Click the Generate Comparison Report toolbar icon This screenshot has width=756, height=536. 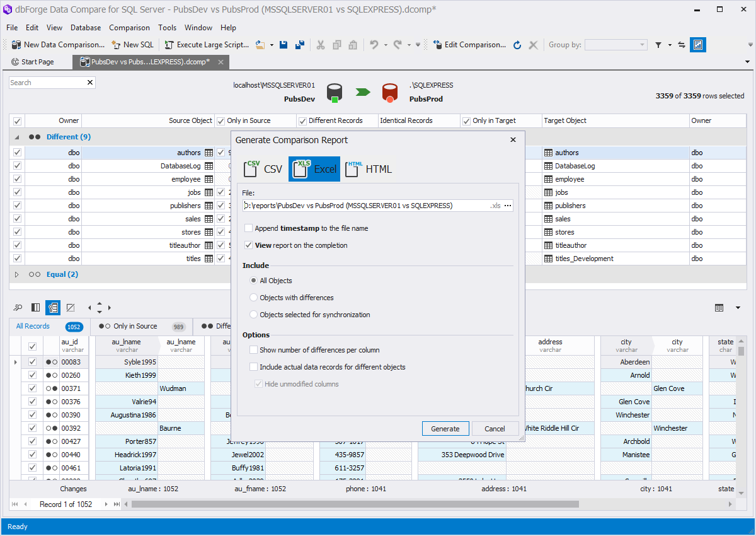(697, 45)
